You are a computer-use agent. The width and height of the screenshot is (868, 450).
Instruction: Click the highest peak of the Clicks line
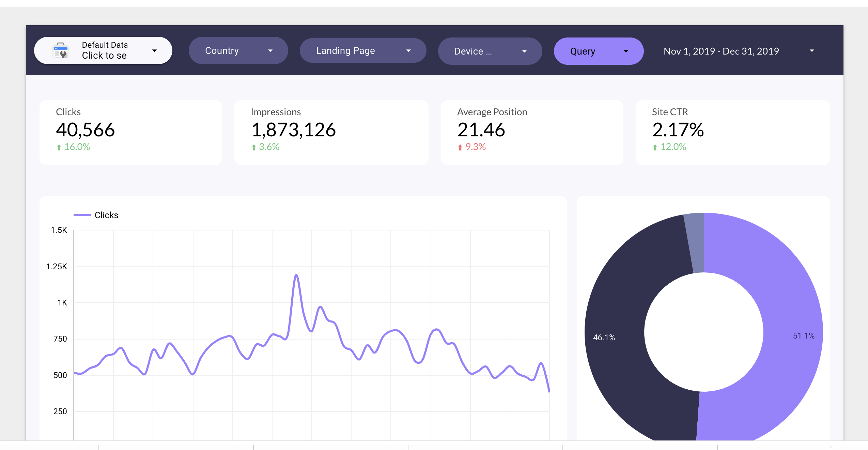point(296,275)
